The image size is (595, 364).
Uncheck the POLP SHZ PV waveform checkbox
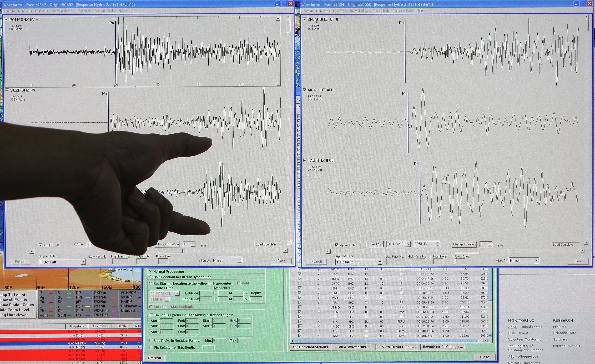click(7, 19)
